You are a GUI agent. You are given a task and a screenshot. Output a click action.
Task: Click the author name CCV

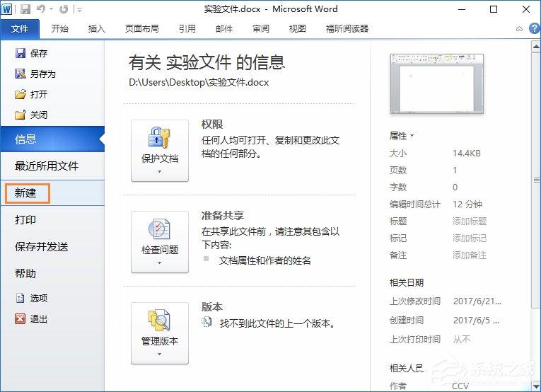[460, 386]
